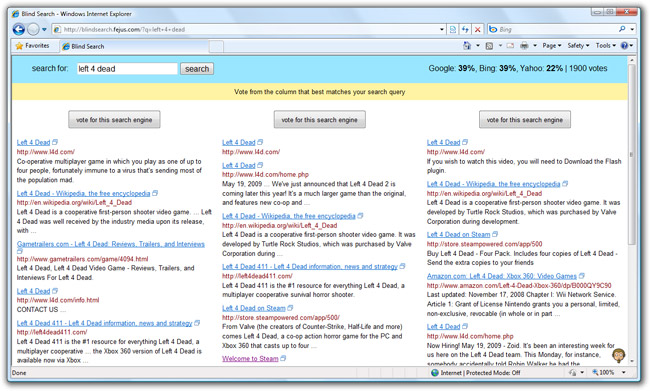The image size is (650, 391).
Task: Click the zoom magnifier icon in status bar
Action: tap(595, 372)
